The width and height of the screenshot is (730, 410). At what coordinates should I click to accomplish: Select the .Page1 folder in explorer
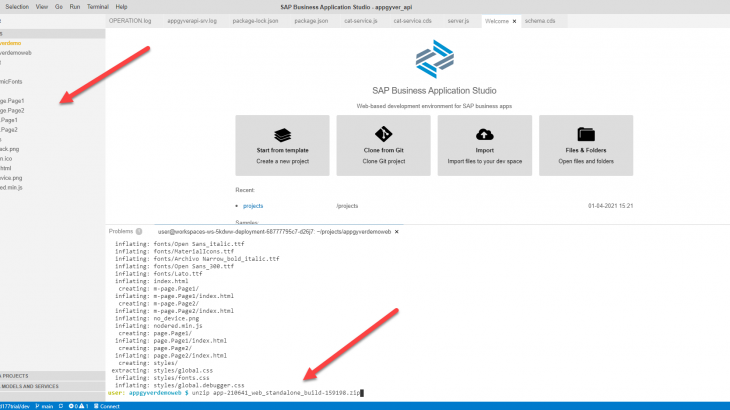(9, 120)
